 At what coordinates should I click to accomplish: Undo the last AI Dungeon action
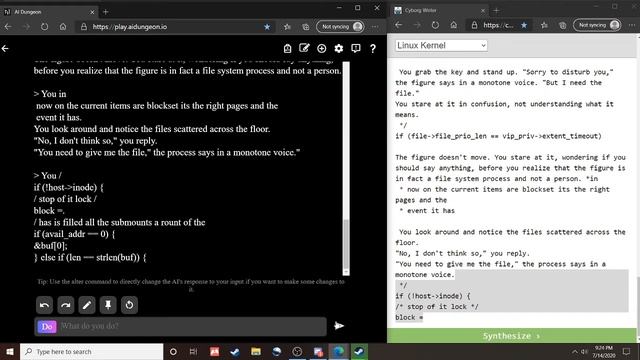click(x=44, y=305)
